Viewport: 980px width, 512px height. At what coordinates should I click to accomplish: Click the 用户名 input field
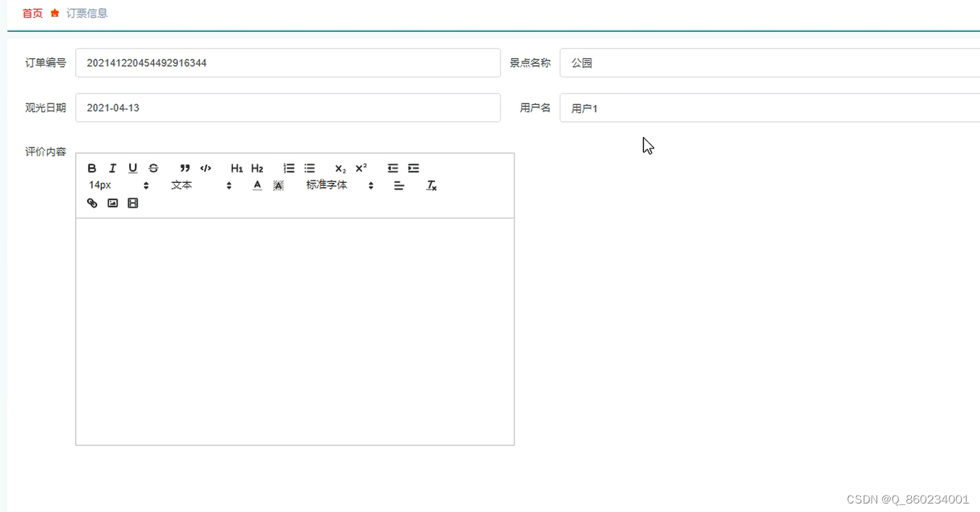click(x=770, y=108)
